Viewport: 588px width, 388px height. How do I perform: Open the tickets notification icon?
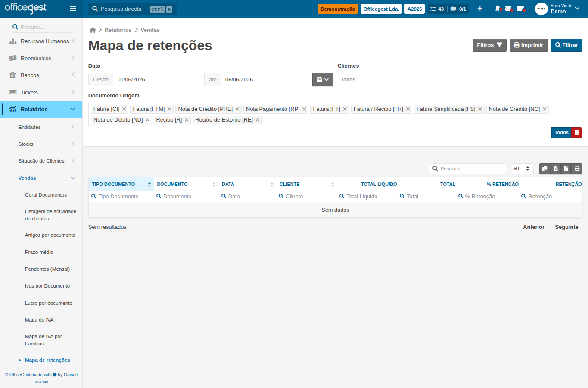point(520,9)
